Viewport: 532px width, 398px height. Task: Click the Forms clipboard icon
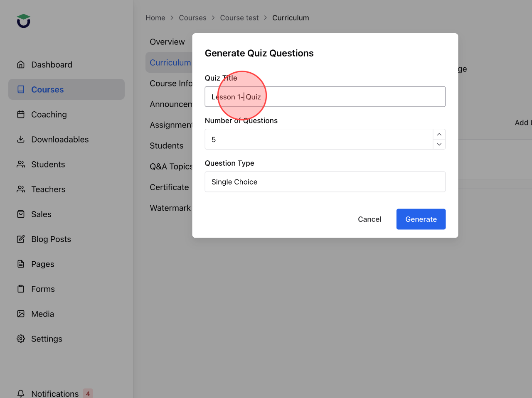21,289
